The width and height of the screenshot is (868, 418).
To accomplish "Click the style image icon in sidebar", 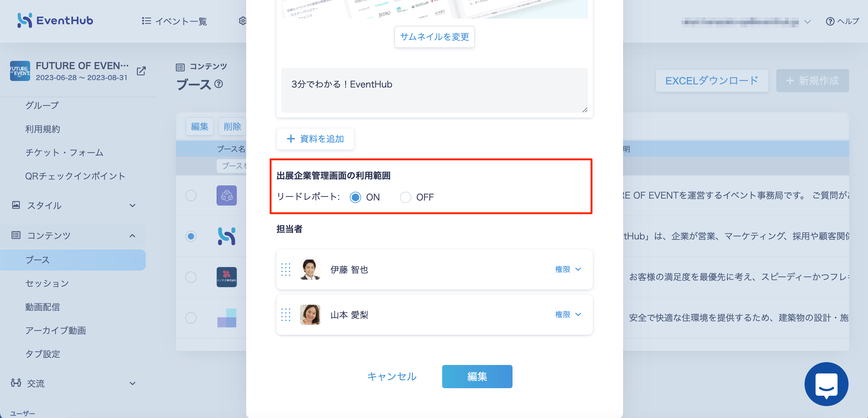I will click(16, 205).
